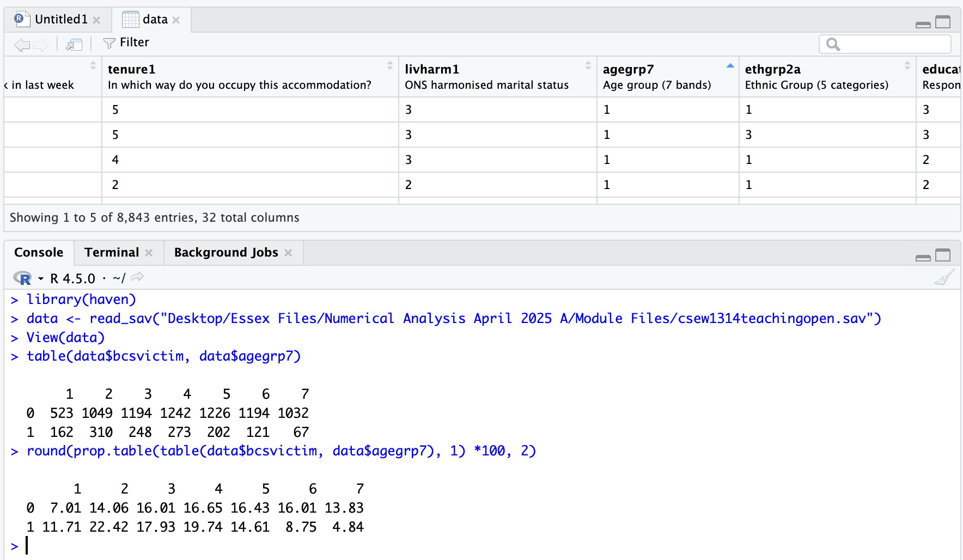Minimize the console pane
Screen dimensions: 963x560
click(x=923, y=257)
